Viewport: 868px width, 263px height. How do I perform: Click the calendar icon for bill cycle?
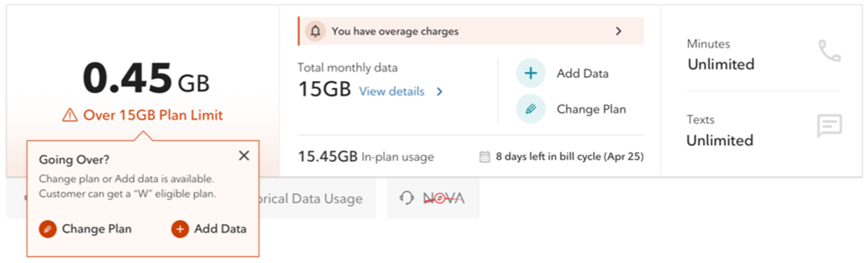(484, 157)
